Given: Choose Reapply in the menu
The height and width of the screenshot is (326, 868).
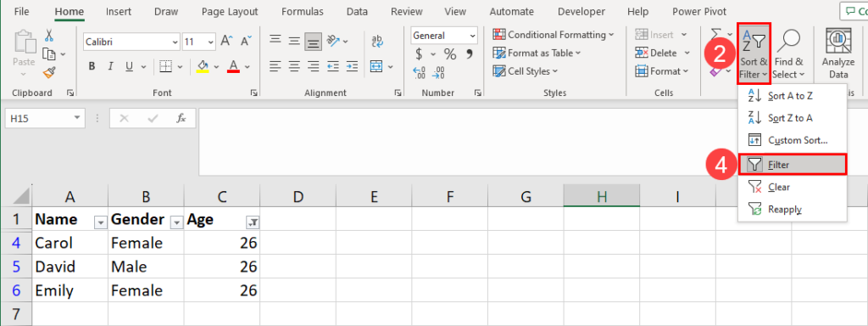Looking at the screenshot, I should click(x=792, y=210).
